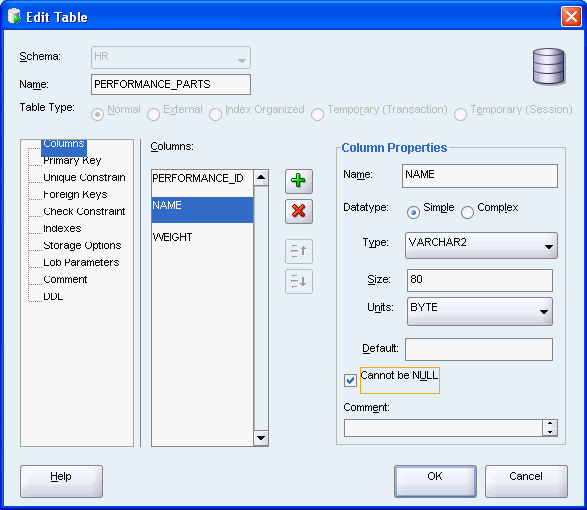Add a new column with green plus
The height and width of the screenshot is (510, 587).
tap(299, 181)
